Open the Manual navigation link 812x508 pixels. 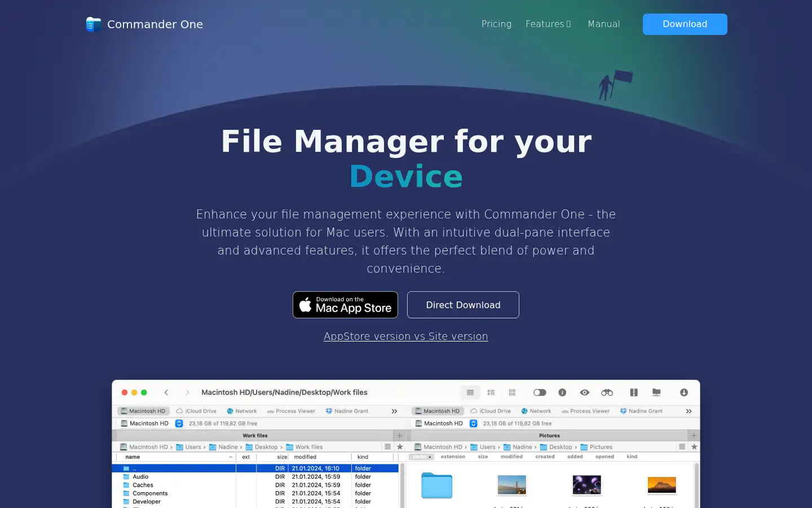[603, 24]
